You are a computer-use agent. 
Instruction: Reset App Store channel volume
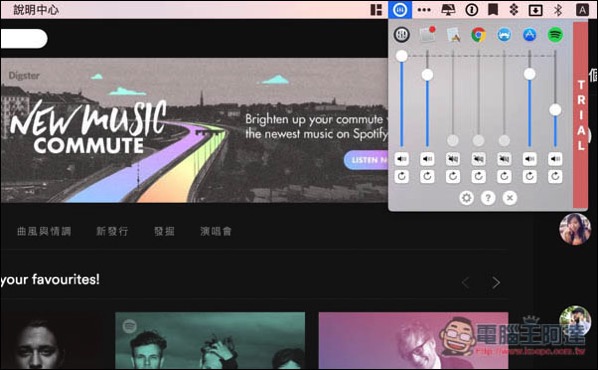[x=530, y=176]
